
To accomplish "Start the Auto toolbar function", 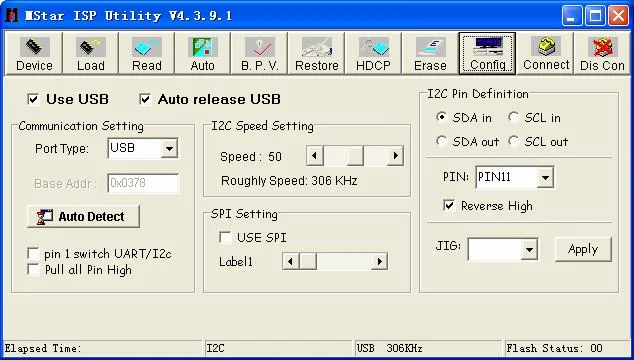I will click(x=203, y=54).
